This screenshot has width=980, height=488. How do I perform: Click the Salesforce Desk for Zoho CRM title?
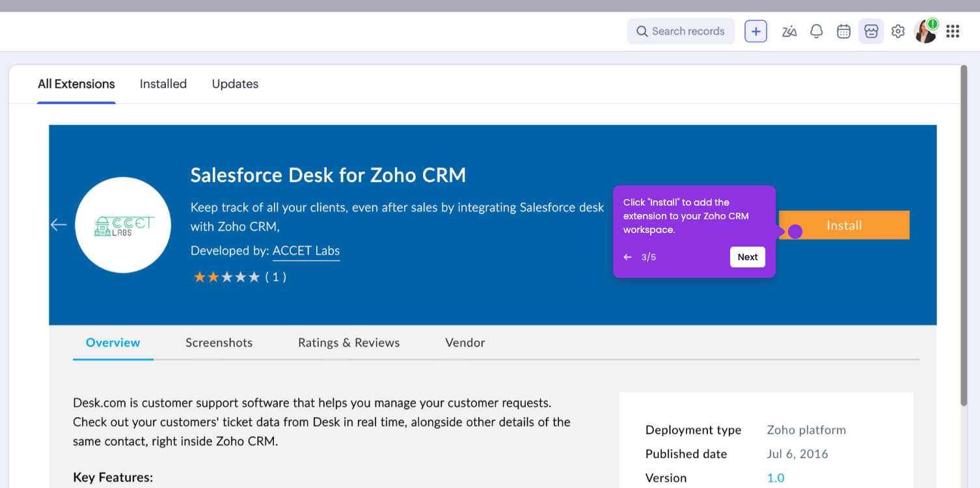(x=328, y=175)
